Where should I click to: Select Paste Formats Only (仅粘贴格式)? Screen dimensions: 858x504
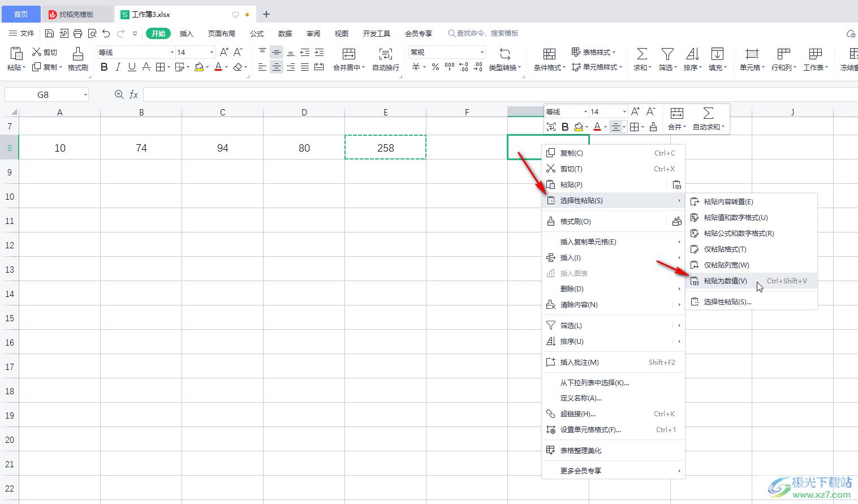point(752,249)
